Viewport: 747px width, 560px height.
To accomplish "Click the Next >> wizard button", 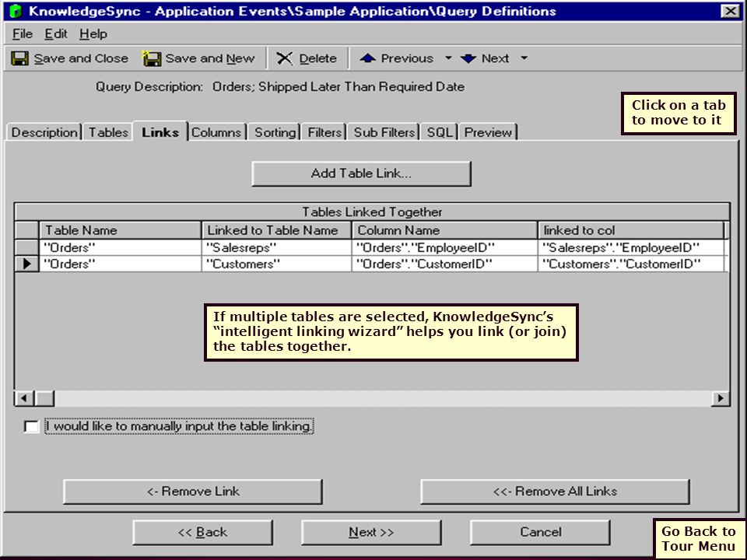I will [x=371, y=532].
